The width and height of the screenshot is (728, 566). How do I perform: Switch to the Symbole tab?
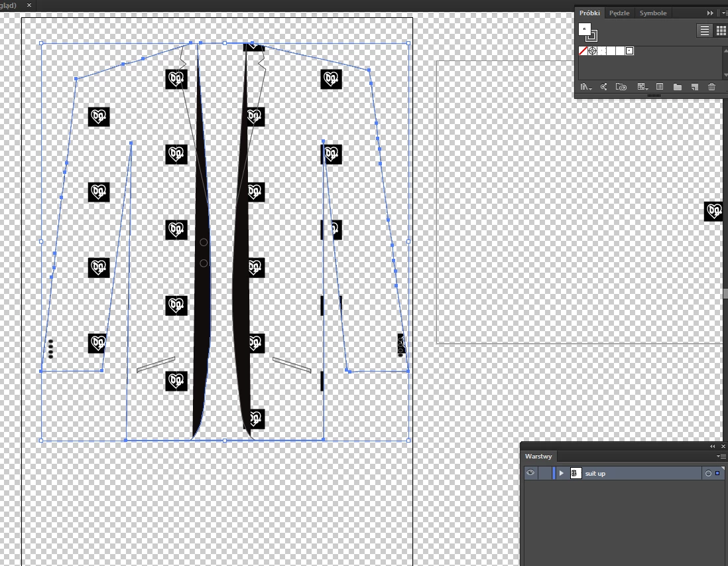point(653,13)
